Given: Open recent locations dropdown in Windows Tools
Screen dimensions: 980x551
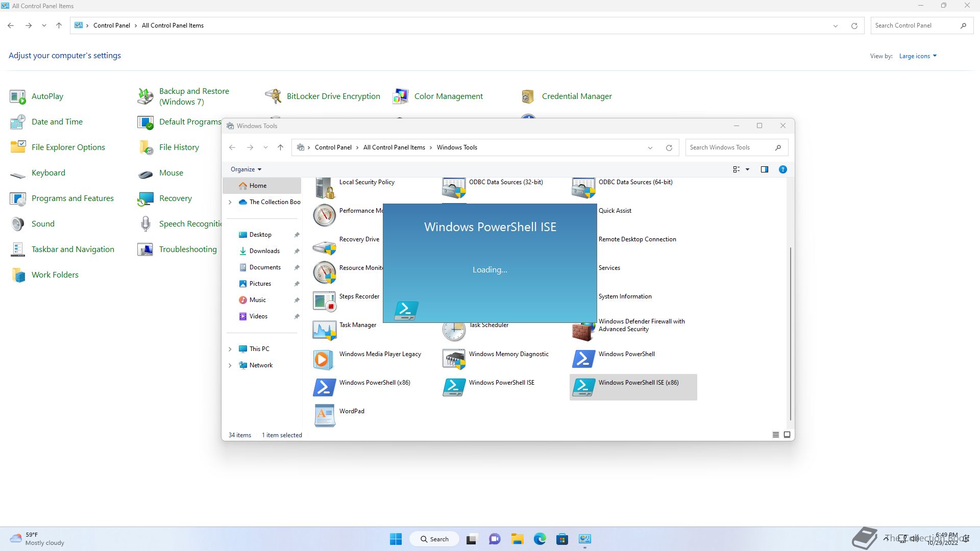Looking at the screenshot, I should point(265,147).
